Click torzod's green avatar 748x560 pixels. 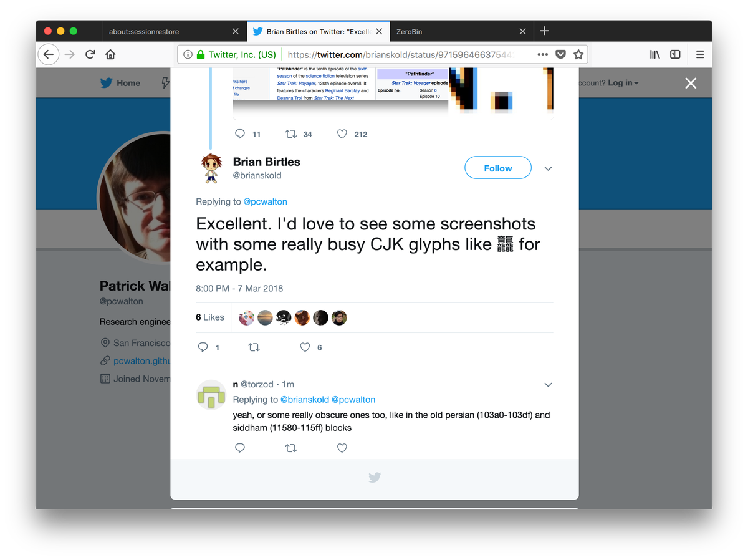211,394
